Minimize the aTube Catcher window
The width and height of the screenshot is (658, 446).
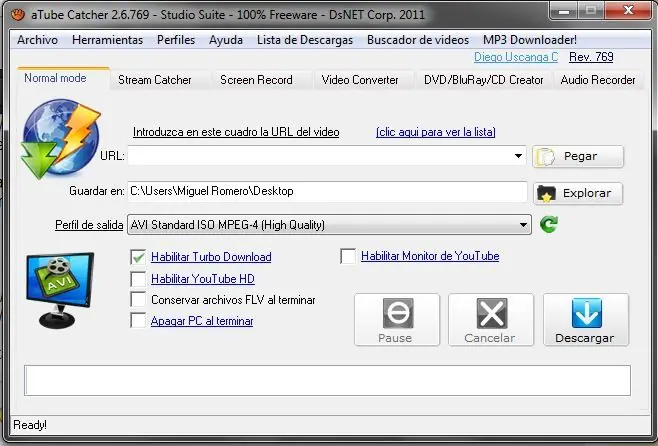click(x=564, y=11)
